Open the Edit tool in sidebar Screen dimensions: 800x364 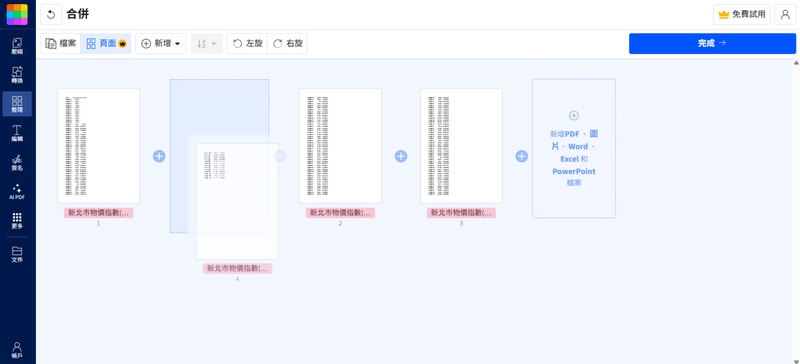[x=17, y=133]
